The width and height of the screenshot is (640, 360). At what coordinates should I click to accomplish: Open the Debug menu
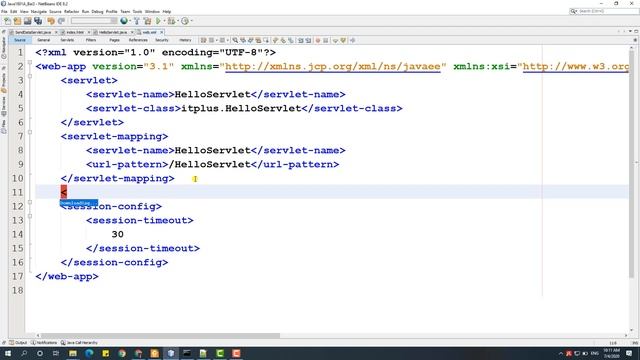point(98,11)
